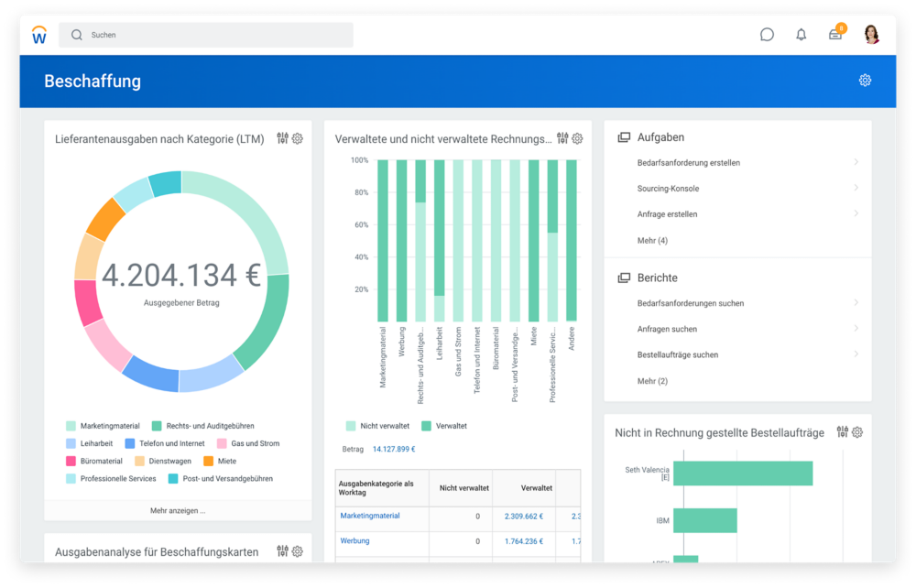Click the Suchen search field
The image size is (916, 588).
206,35
